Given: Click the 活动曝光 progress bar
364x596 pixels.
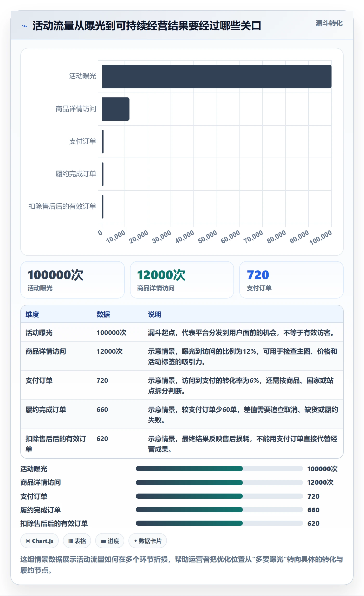Looking at the screenshot, I should (219, 469).
